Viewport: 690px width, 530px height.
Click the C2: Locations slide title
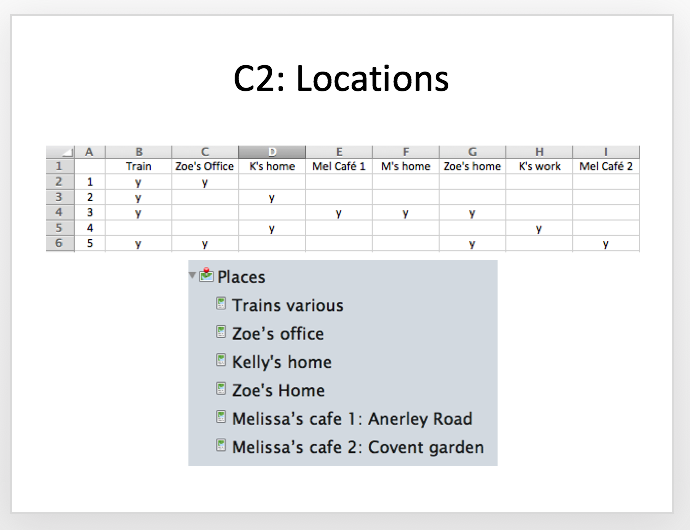(341, 78)
